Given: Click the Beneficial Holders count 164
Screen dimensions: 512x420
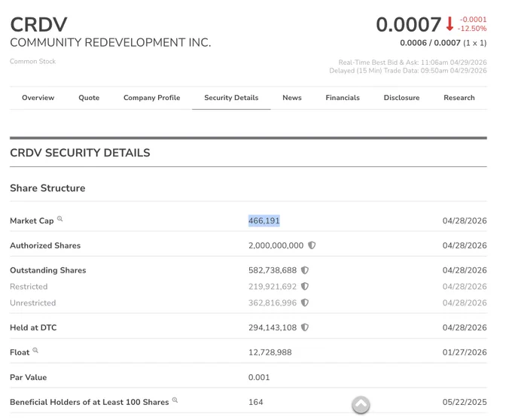Looking at the screenshot, I should point(256,402).
